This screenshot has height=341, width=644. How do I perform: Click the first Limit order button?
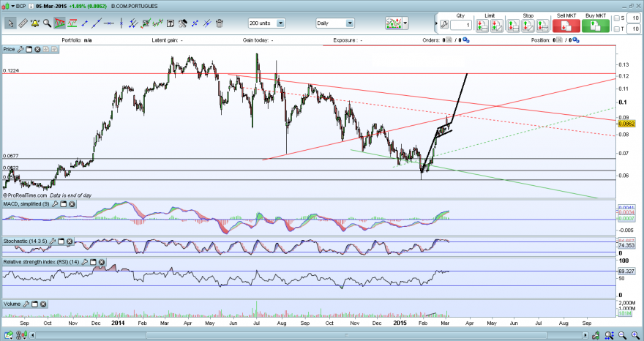point(482,26)
